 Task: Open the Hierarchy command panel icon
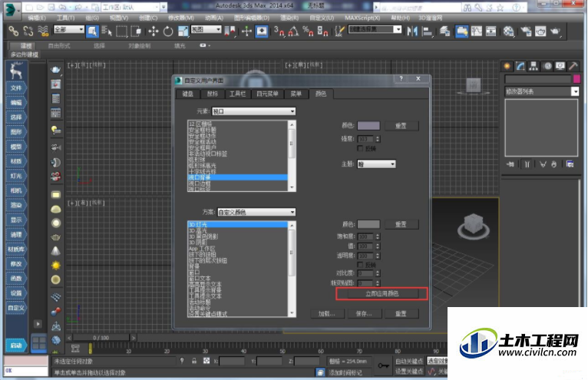coord(533,66)
